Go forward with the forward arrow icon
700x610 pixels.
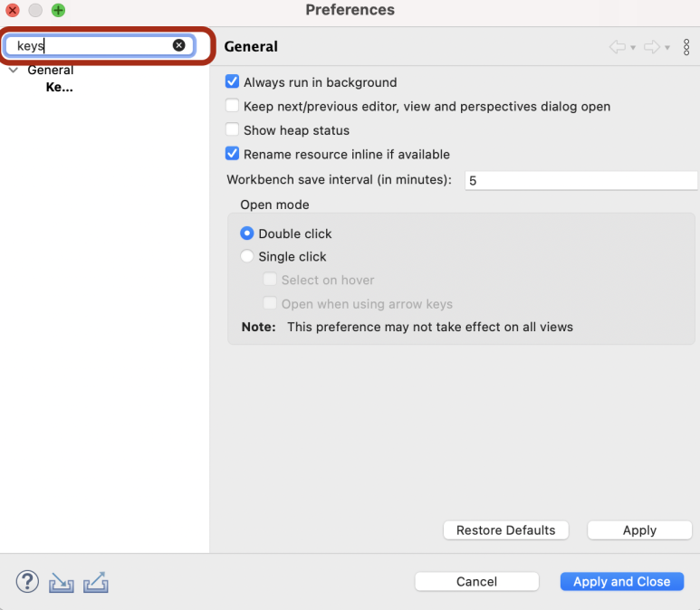(652, 46)
